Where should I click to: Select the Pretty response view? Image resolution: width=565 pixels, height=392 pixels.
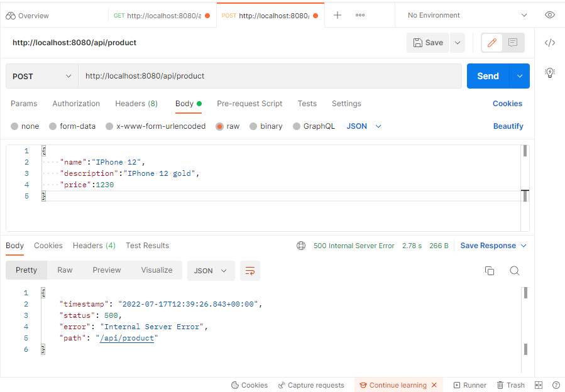point(26,270)
